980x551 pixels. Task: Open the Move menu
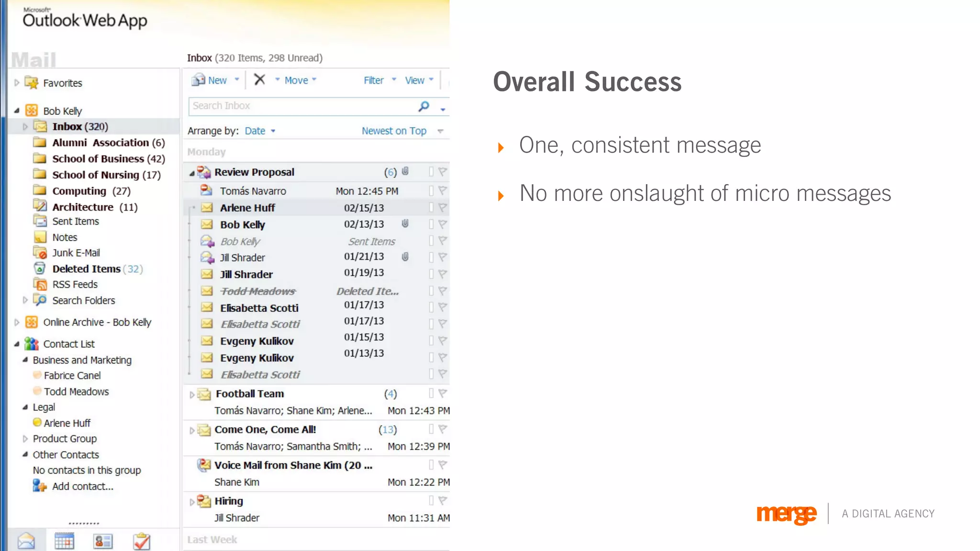tap(301, 80)
